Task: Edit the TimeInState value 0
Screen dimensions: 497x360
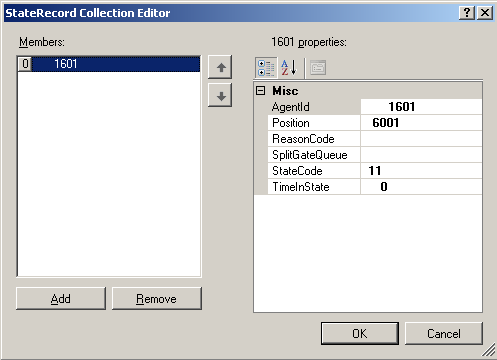Action: click(x=421, y=187)
